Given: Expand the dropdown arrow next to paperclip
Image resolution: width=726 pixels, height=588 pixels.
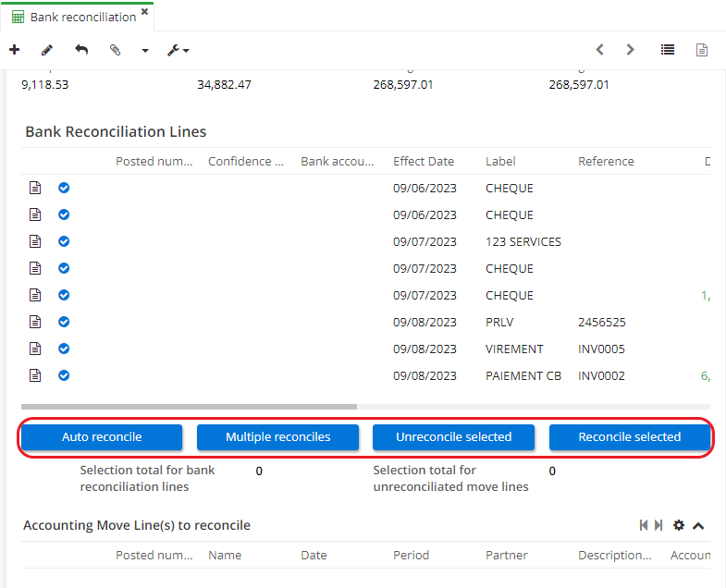Looking at the screenshot, I should pyautogui.click(x=145, y=51).
